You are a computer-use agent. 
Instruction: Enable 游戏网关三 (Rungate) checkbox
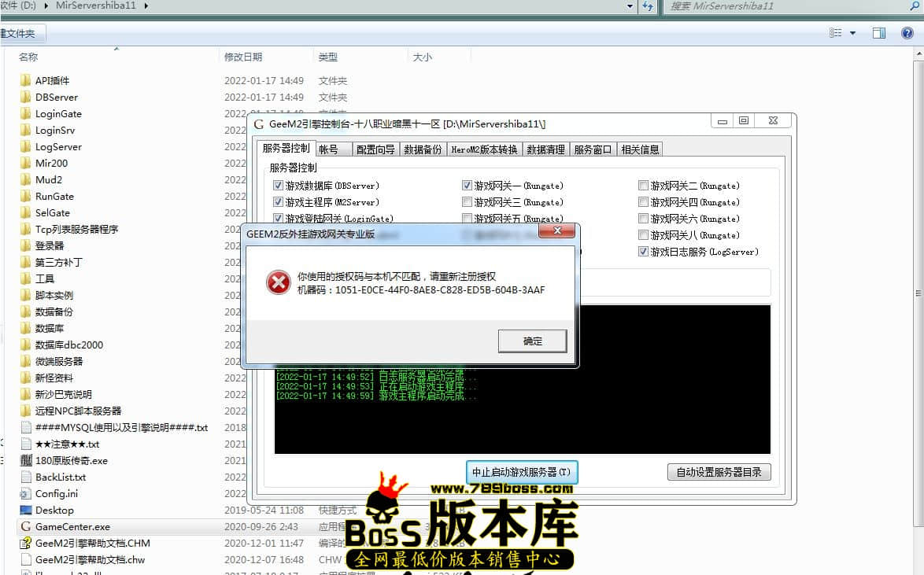467,202
